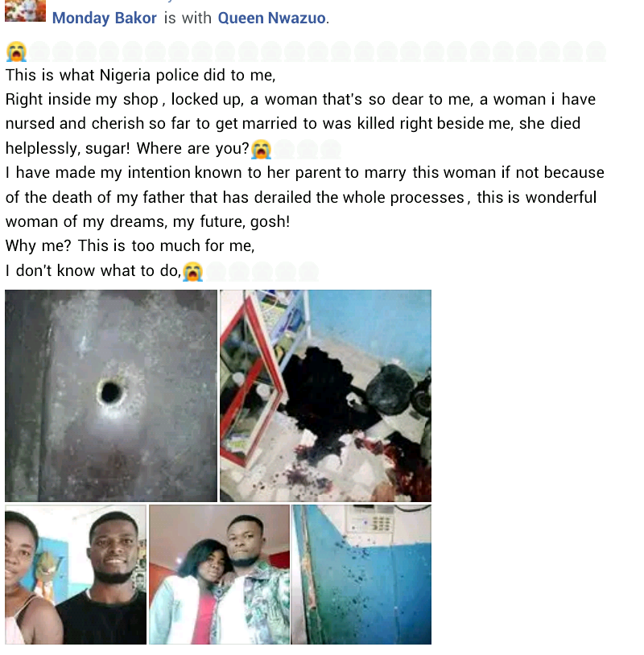644x655 pixels.
Task: Click the line starting "nursed and cherish so far"
Action: click(x=293, y=124)
